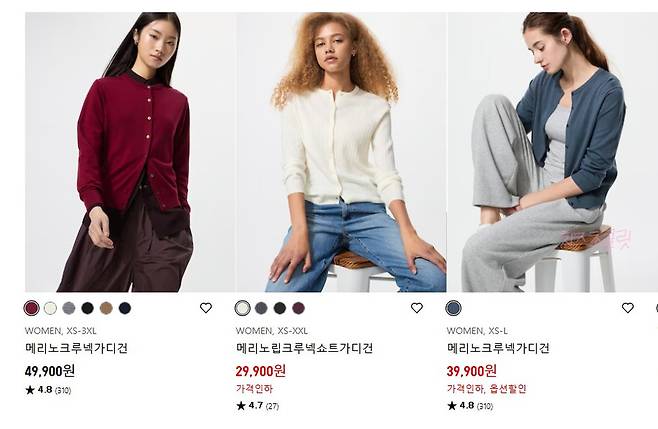Select burgundy color swatch on first cardigan
The image size is (658, 429).
point(31,308)
